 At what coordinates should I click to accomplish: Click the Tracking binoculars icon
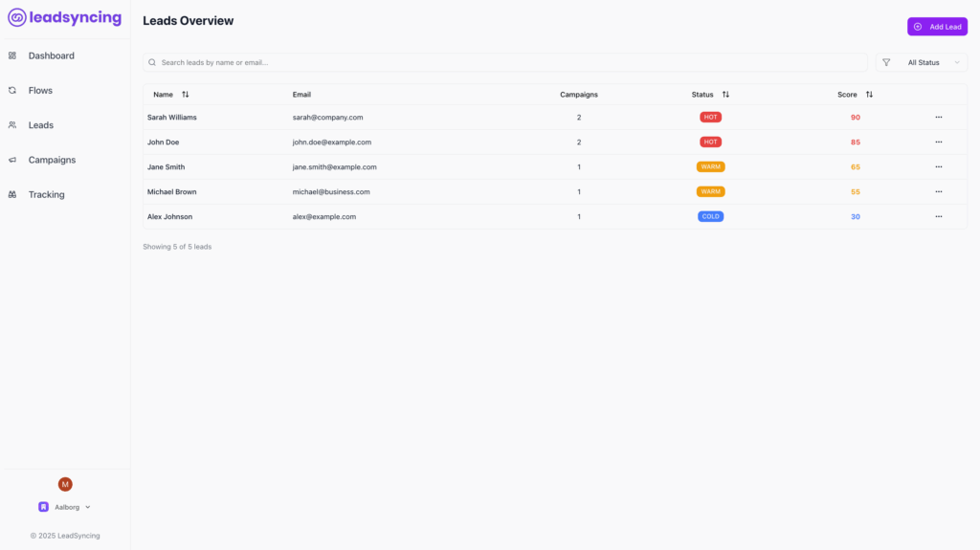pyautogui.click(x=11, y=194)
